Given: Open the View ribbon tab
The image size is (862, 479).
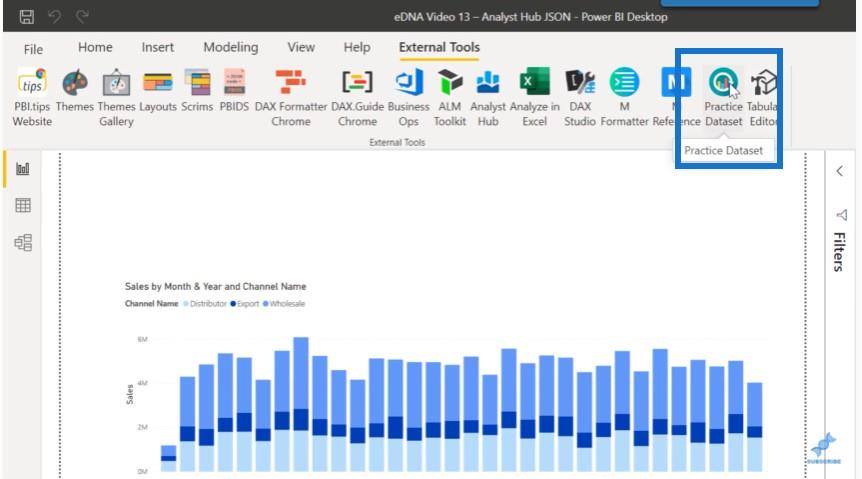Looking at the screenshot, I should point(301,47).
